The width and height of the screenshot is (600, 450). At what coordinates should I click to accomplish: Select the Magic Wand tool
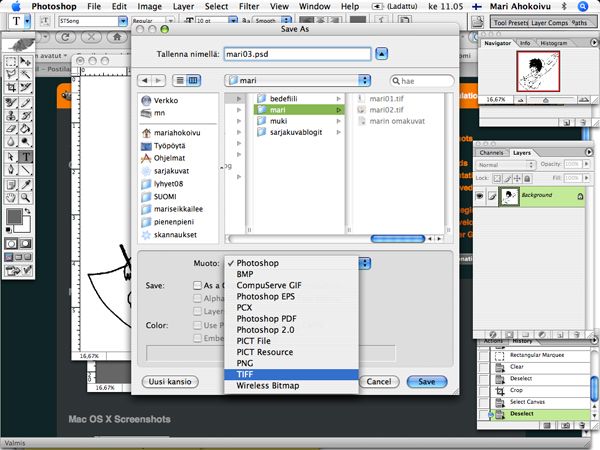coord(26,74)
